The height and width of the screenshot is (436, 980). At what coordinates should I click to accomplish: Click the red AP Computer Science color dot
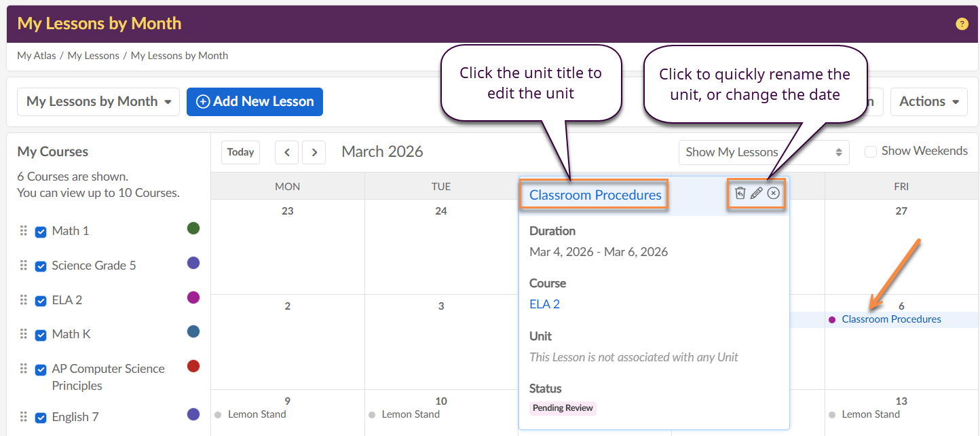point(193,366)
